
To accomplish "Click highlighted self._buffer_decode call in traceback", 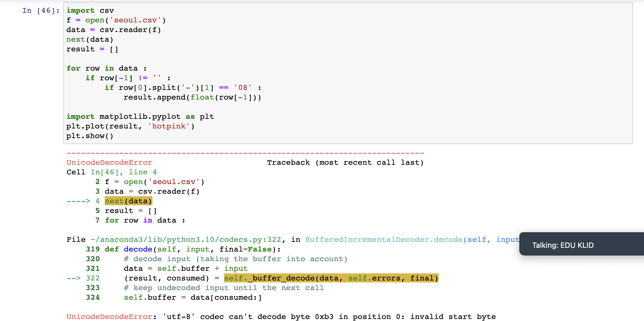I will [x=331, y=278].
